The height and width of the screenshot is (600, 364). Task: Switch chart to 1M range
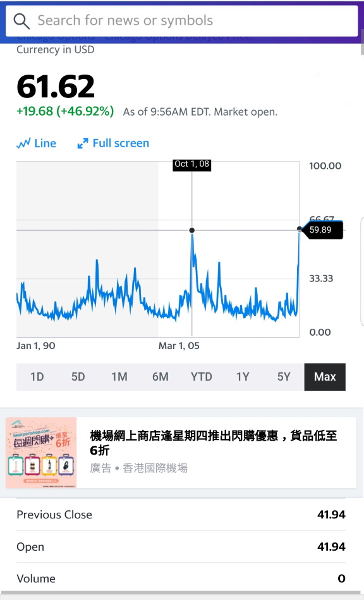[119, 377]
